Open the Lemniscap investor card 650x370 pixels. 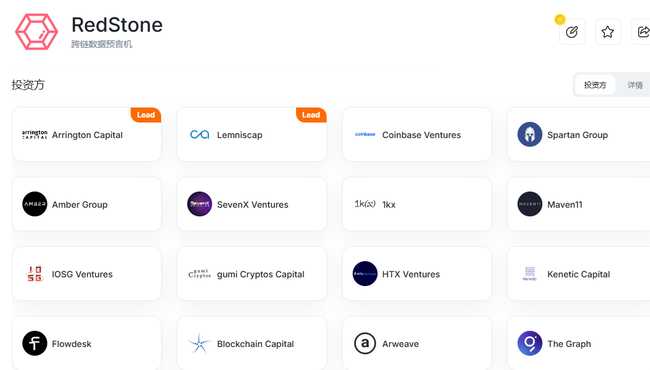pos(252,134)
